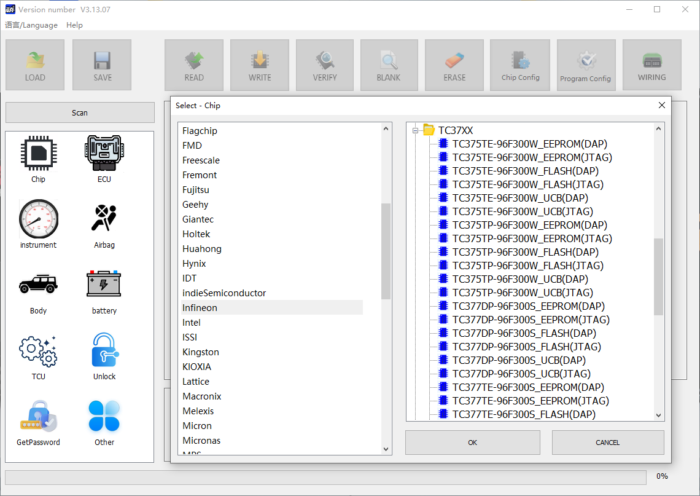Open Chip Config from toolbar
The width and height of the screenshot is (700, 496).
coord(520,65)
